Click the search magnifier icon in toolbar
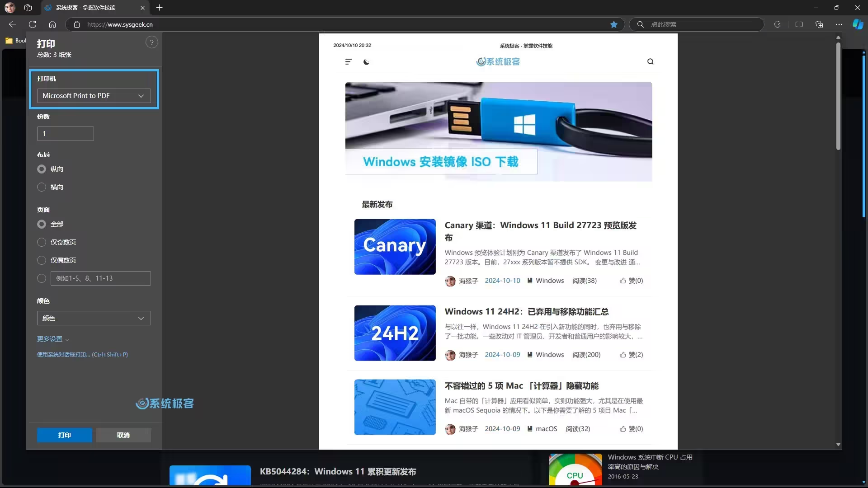868x488 pixels. tap(640, 24)
